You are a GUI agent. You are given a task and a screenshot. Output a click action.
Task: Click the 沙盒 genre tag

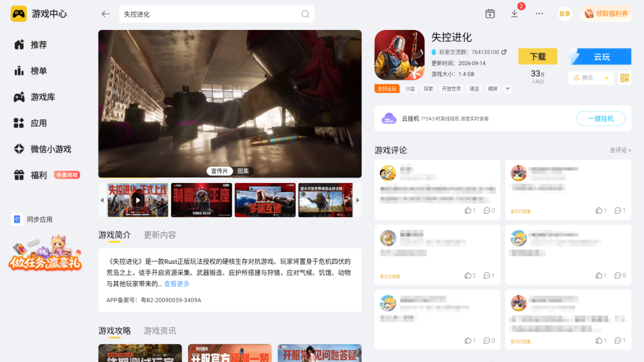pyautogui.click(x=410, y=89)
